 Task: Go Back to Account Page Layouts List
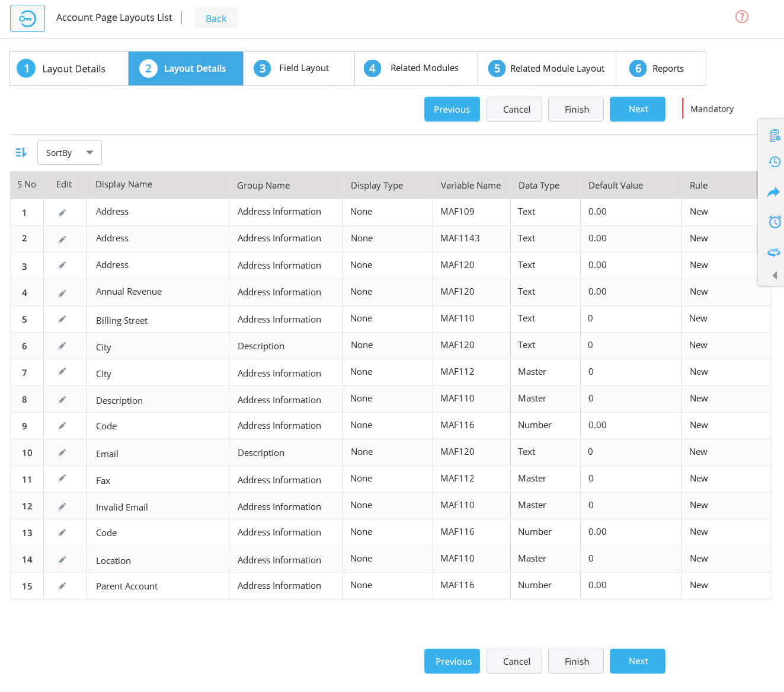click(x=216, y=18)
